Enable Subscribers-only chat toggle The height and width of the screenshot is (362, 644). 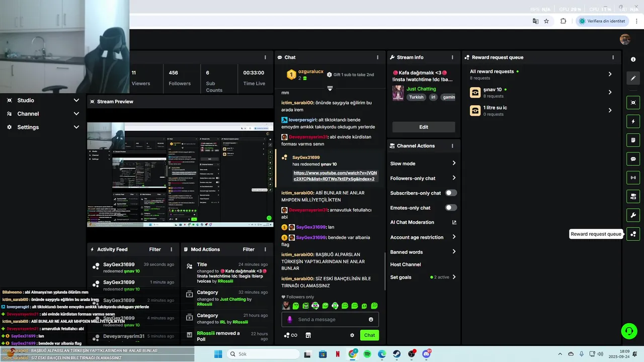pos(451,193)
